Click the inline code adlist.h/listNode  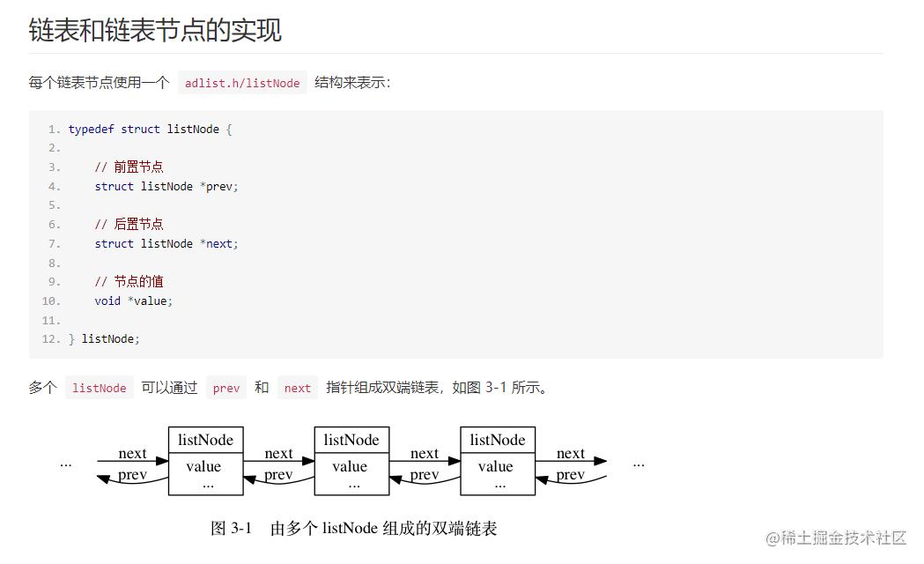(x=242, y=83)
